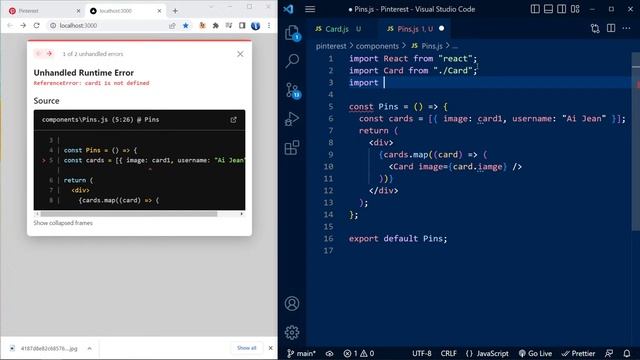Toggle the browser side panel
640x360 pixels.
242,25
